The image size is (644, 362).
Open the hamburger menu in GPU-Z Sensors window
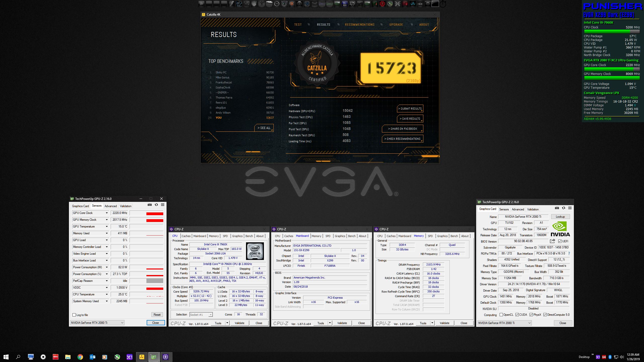[163, 205]
